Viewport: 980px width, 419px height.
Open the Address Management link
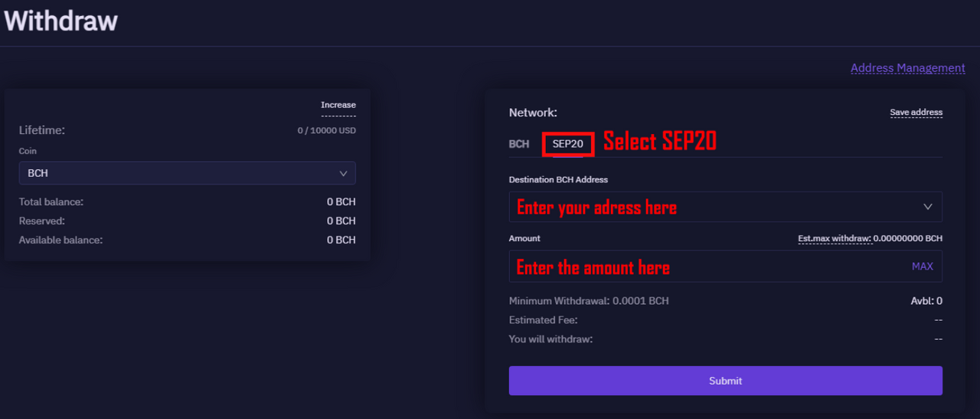click(907, 68)
